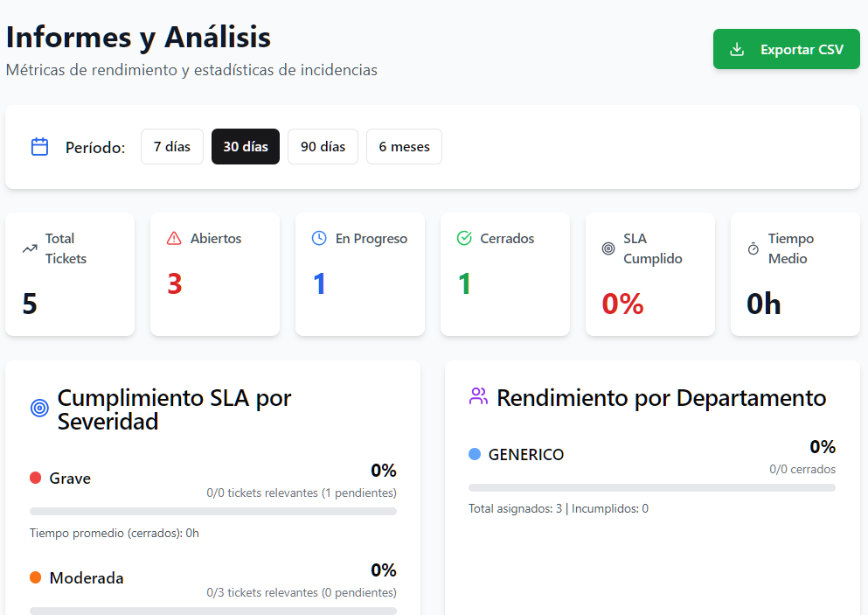Switch period to 90 días
The width and height of the screenshot is (868, 615).
(x=323, y=147)
